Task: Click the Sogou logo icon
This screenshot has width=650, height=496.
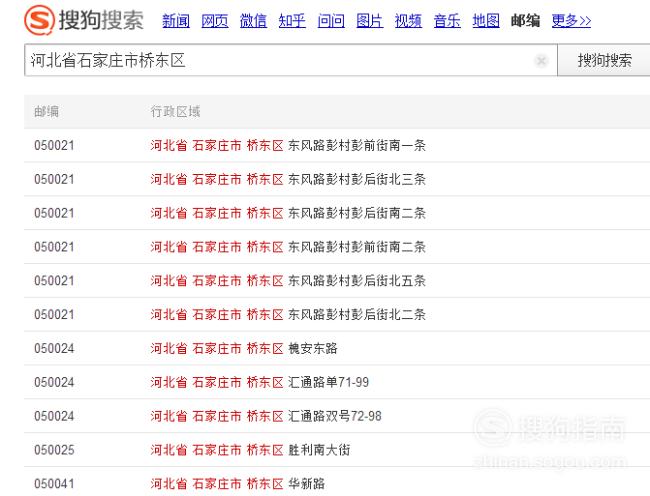Action: (39, 20)
